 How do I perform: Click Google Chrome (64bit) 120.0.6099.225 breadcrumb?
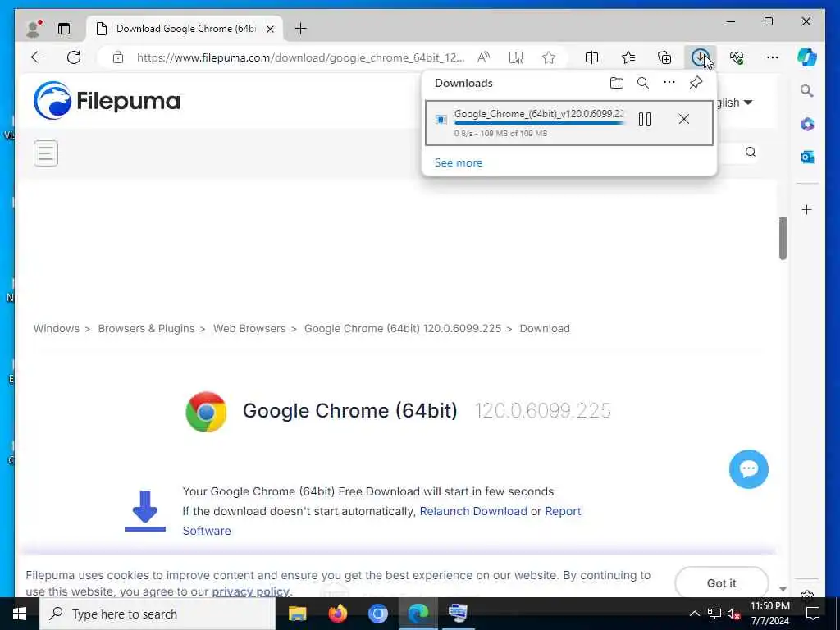pos(403,328)
